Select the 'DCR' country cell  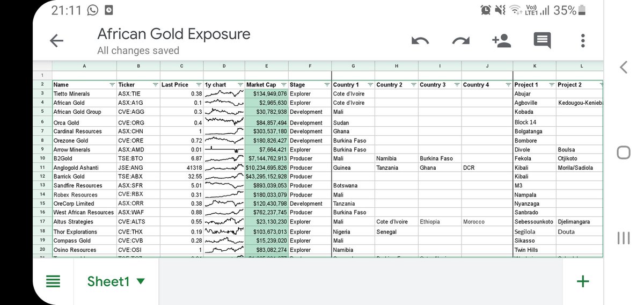click(x=487, y=168)
